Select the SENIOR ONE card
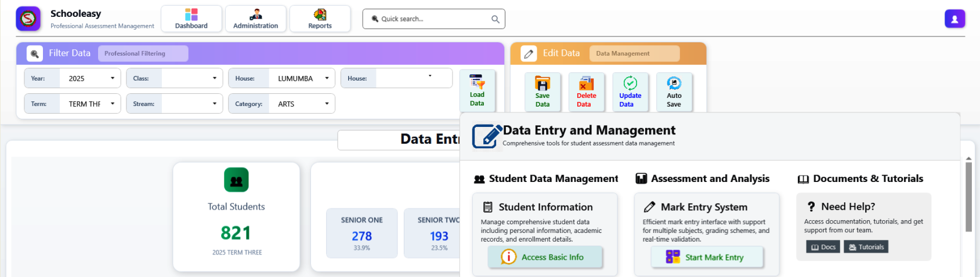This screenshot has width=980, height=277. [361, 233]
